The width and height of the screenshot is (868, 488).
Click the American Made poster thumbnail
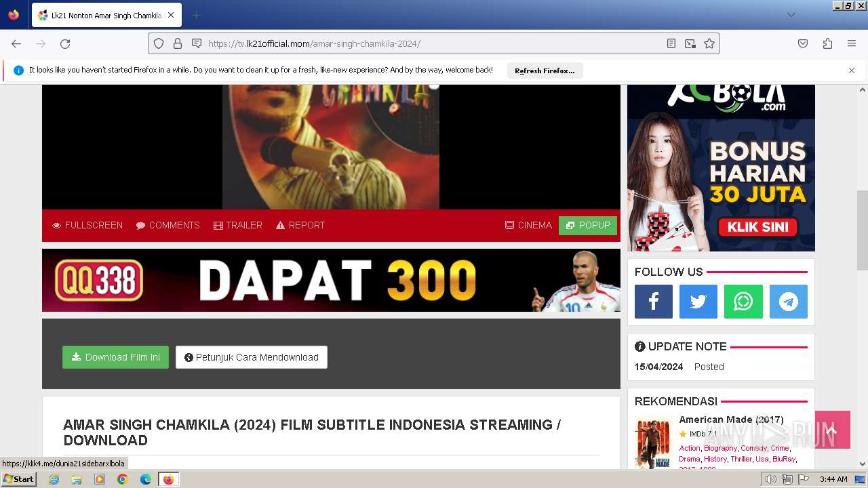tap(654, 443)
